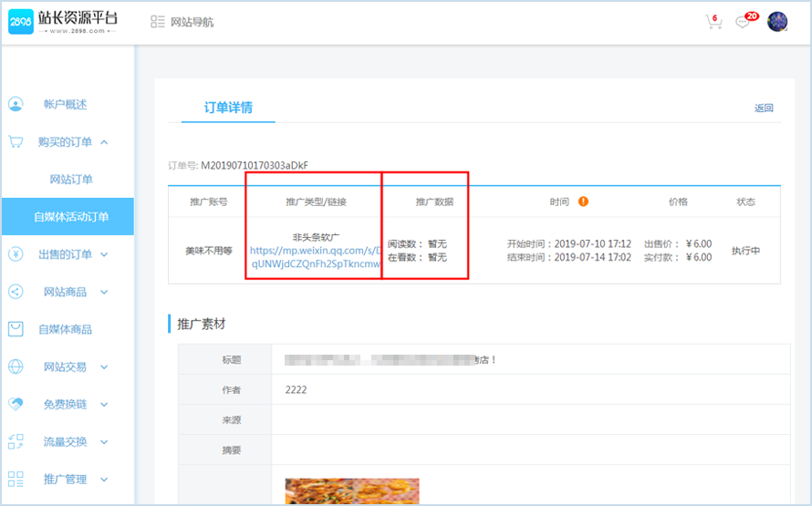
Task: Click the user avatar in top right
Action: [777, 22]
